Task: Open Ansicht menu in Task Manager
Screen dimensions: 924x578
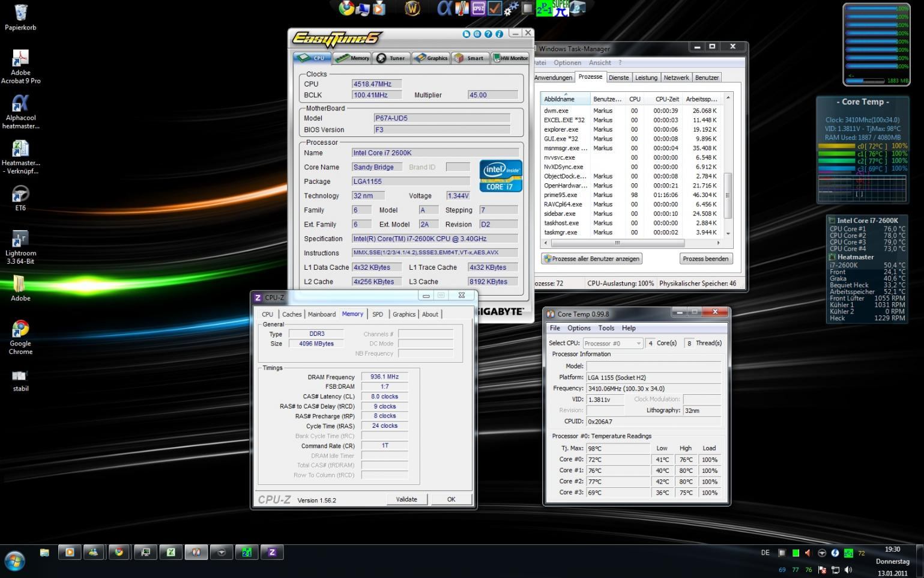Action: click(x=600, y=62)
